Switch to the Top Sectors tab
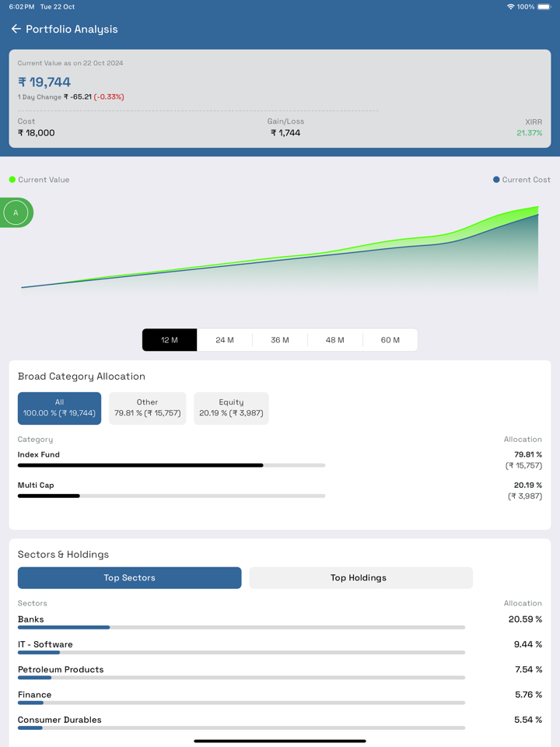The width and height of the screenshot is (560, 747). click(x=129, y=577)
